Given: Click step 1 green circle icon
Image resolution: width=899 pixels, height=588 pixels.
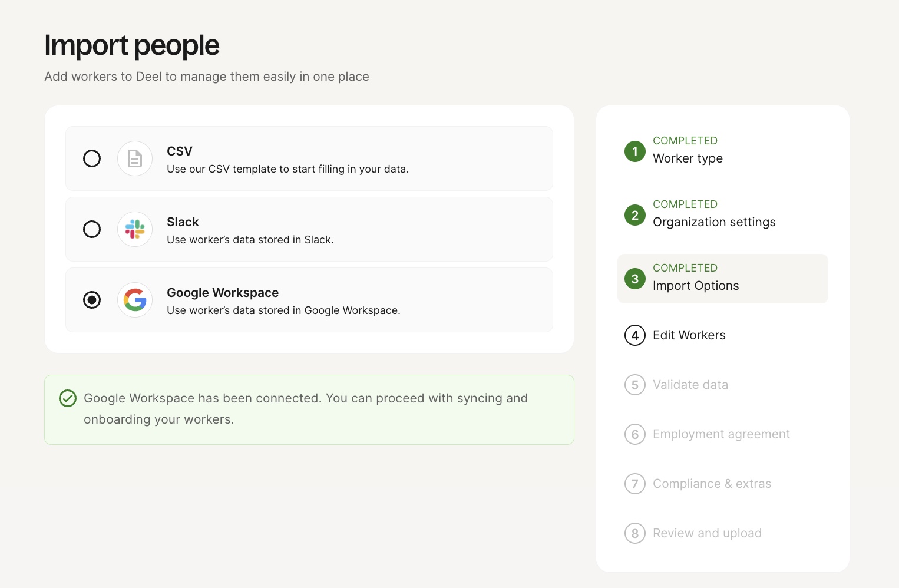Looking at the screenshot, I should (635, 151).
